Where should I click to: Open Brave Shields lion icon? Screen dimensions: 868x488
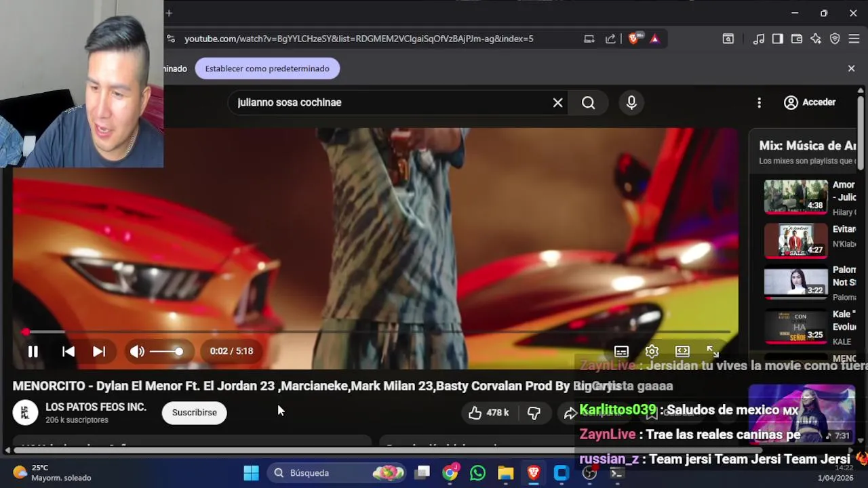(x=633, y=39)
